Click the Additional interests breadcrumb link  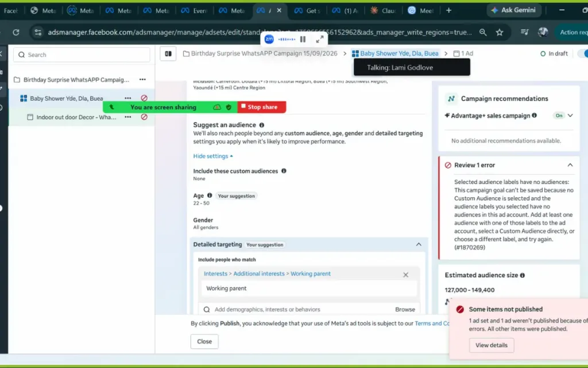[x=259, y=274]
